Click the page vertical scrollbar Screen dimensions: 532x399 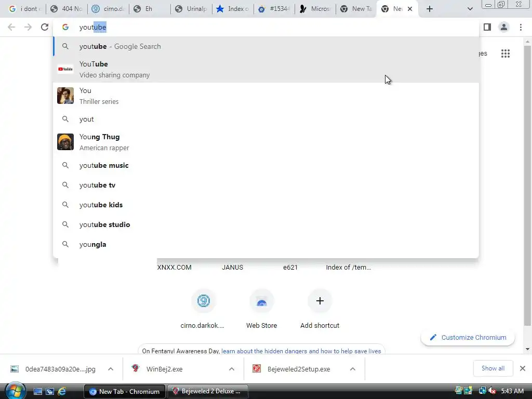click(527, 186)
